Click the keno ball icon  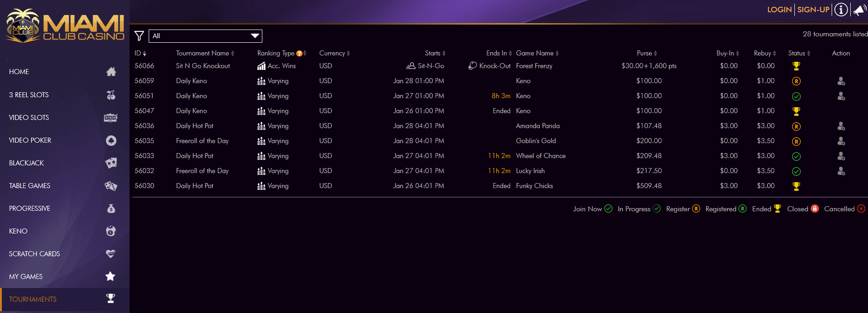coord(111,231)
